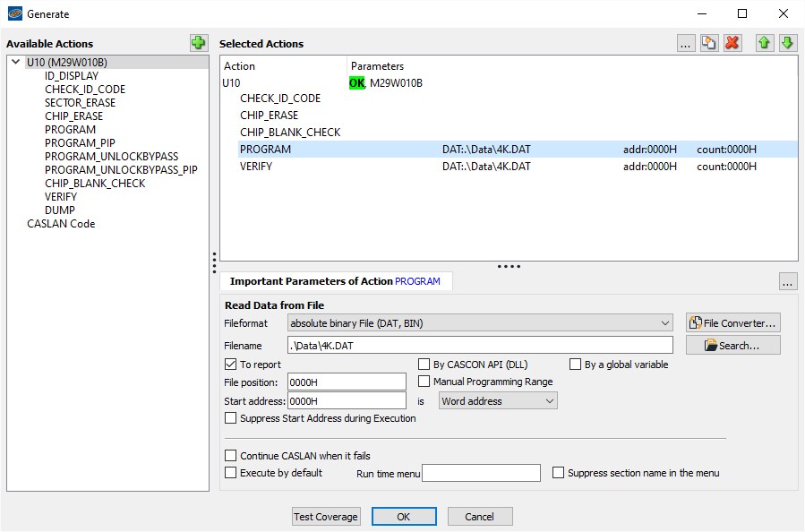Click the Parameters column header
Screen dimensions: 805x532
[x=572, y=66]
